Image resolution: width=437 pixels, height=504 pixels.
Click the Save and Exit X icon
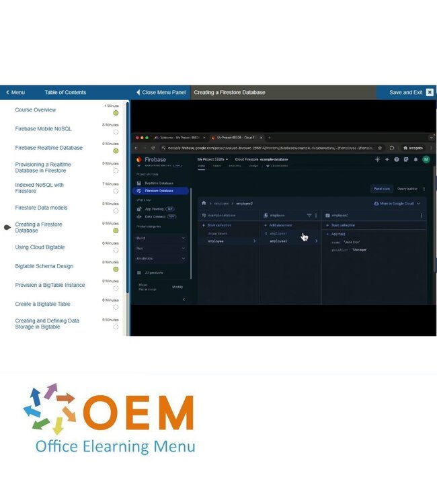click(430, 92)
